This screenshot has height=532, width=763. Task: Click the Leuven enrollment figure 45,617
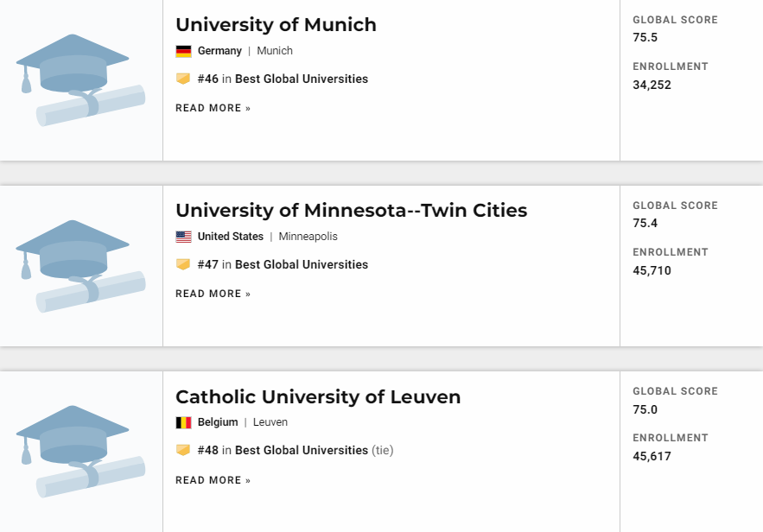click(x=652, y=456)
